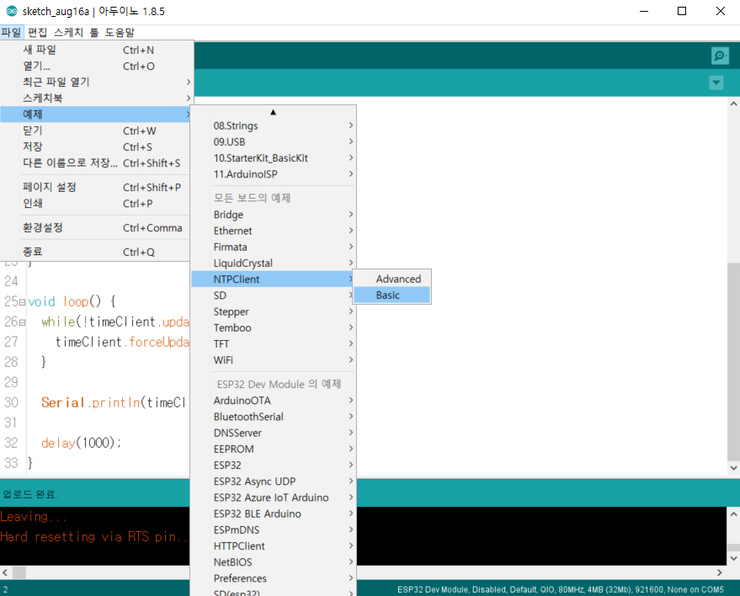740x596 pixels.
Task: Expand the ESPmDNS examples
Action: pyautogui.click(x=273, y=530)
